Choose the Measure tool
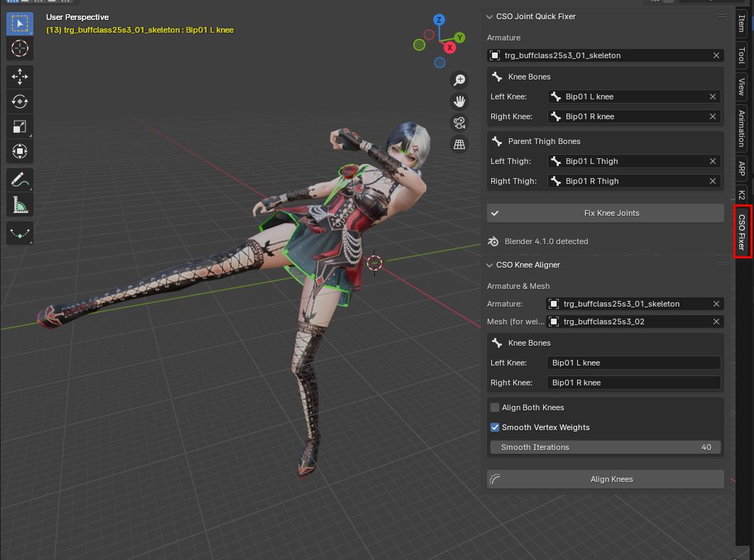 tap(20, 205)
